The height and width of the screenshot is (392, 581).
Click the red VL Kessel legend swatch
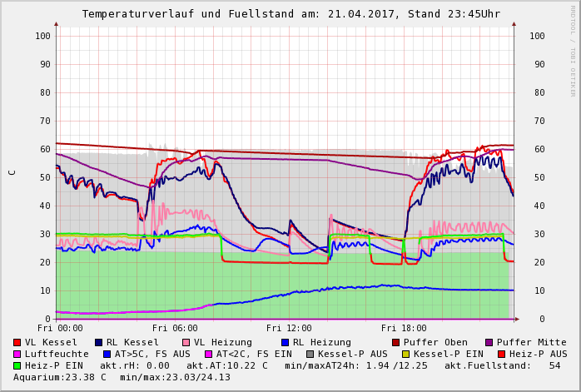(17, 342)
